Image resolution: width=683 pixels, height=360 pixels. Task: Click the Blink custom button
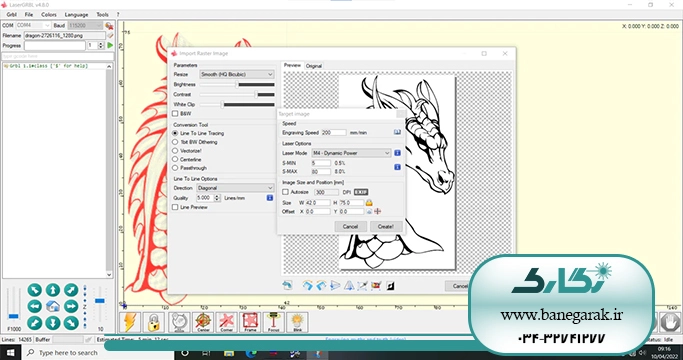pos(298,322)
